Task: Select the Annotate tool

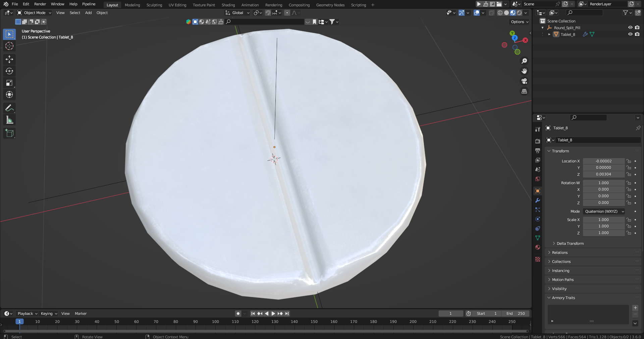Action: 9,108
